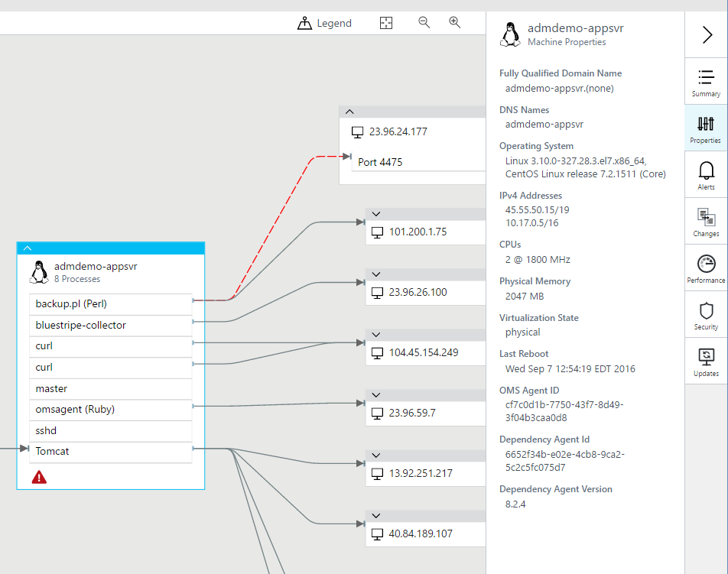
Task: Zoom out using the magnifier minus icon
Action: click(x=424, y=22)
